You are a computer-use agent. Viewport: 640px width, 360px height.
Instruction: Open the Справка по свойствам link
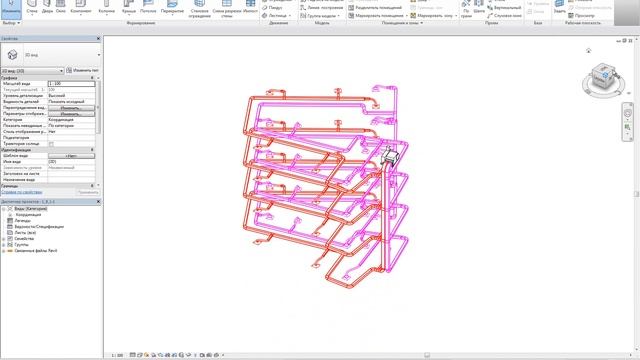tap(22, 192)
